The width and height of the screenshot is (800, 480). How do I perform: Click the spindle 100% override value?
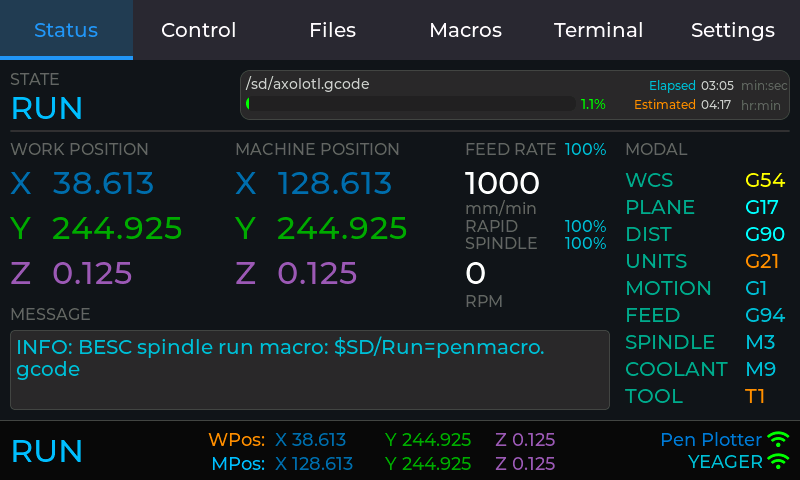click(585, 243)
